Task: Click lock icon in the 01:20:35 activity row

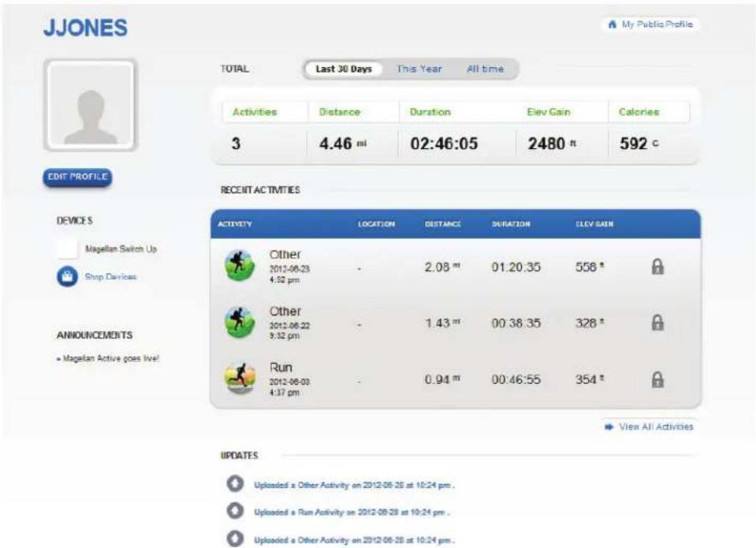Action: click(x=657, y=267)
